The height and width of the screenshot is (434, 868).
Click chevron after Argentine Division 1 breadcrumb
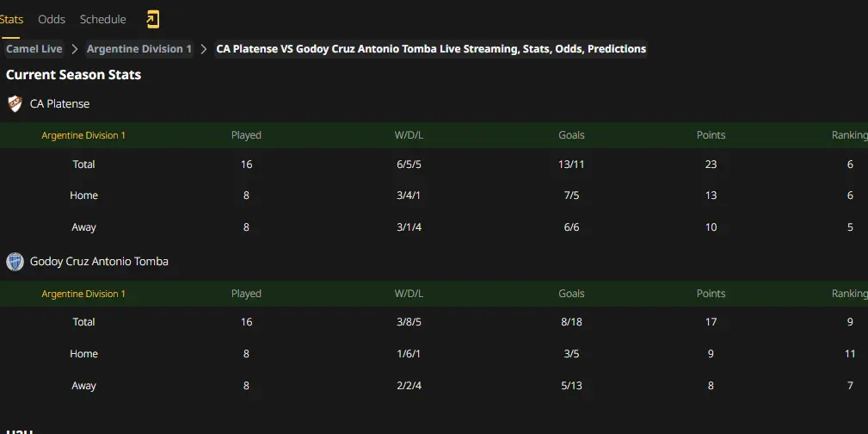pyautogui.click(x=204, y=49)
